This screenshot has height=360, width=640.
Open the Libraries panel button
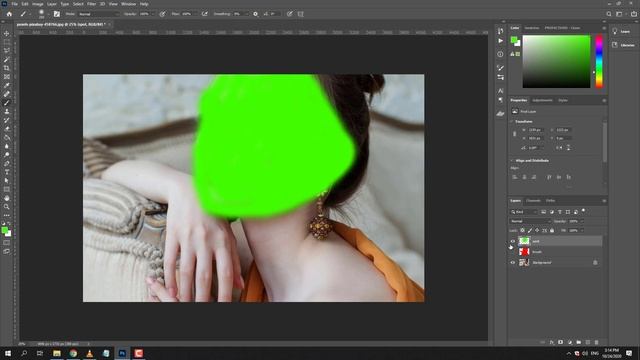(x=623, y=45)
